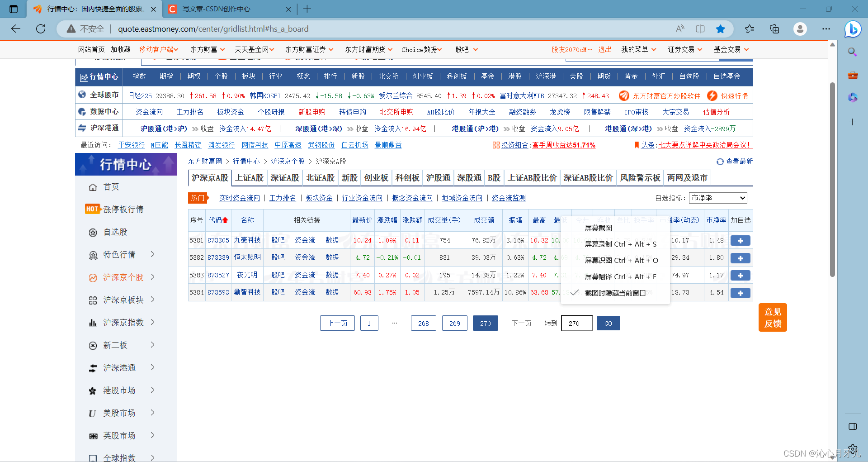The image size is (868, 462).
Task: Open the 自选指标 市净率 dropdown
Action: [718, 198]
